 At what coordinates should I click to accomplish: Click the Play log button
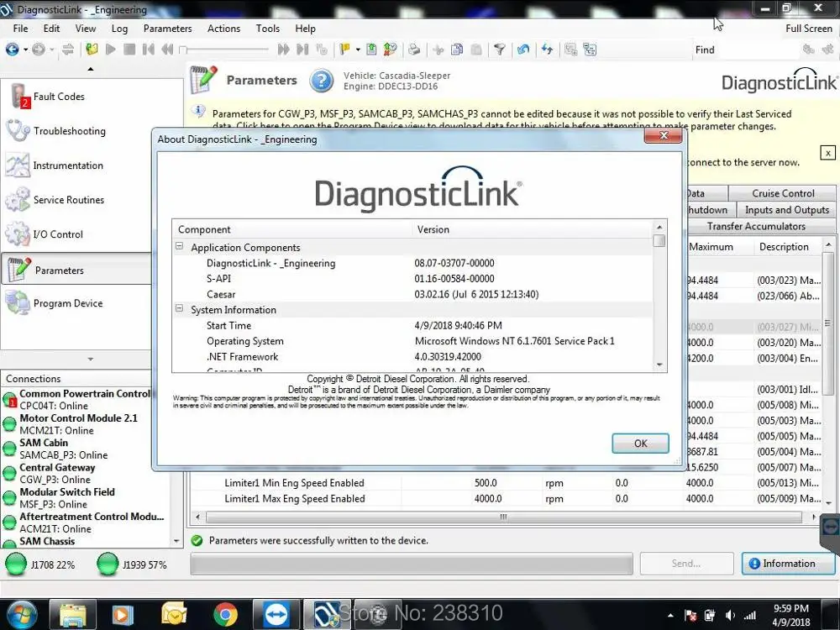[x=111, y=50]
